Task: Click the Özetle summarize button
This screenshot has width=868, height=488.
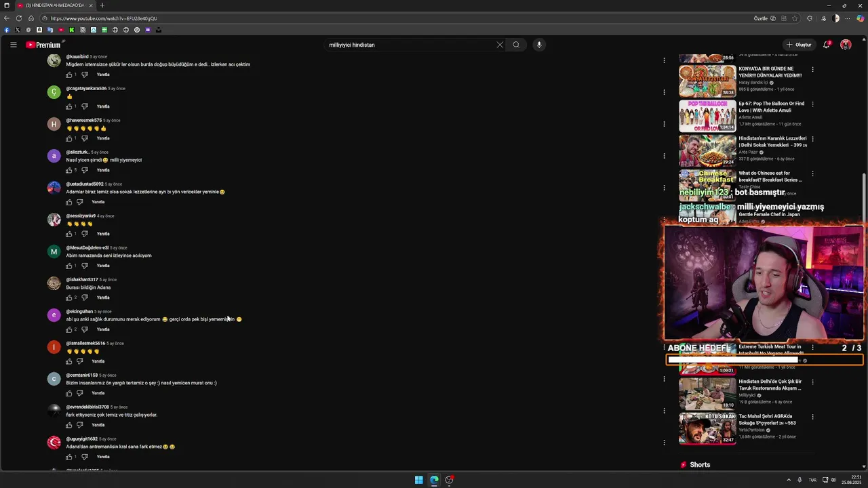Action: 764,18
